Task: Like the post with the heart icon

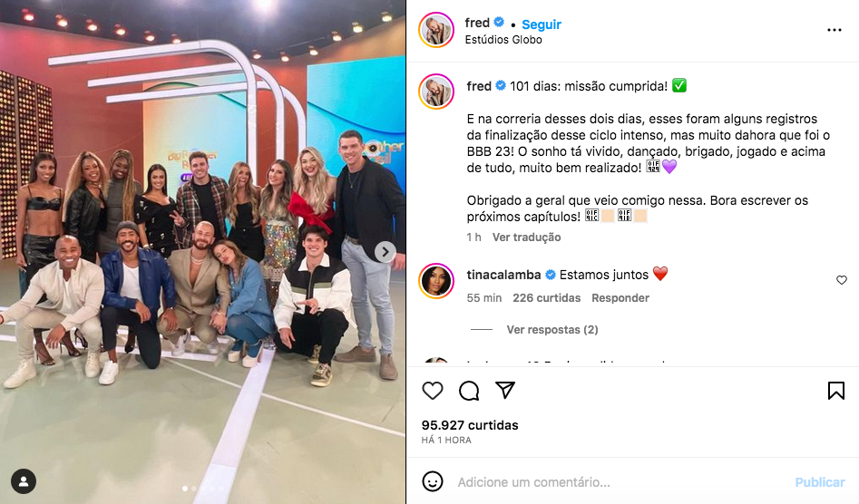Action: tap(433, 391)
